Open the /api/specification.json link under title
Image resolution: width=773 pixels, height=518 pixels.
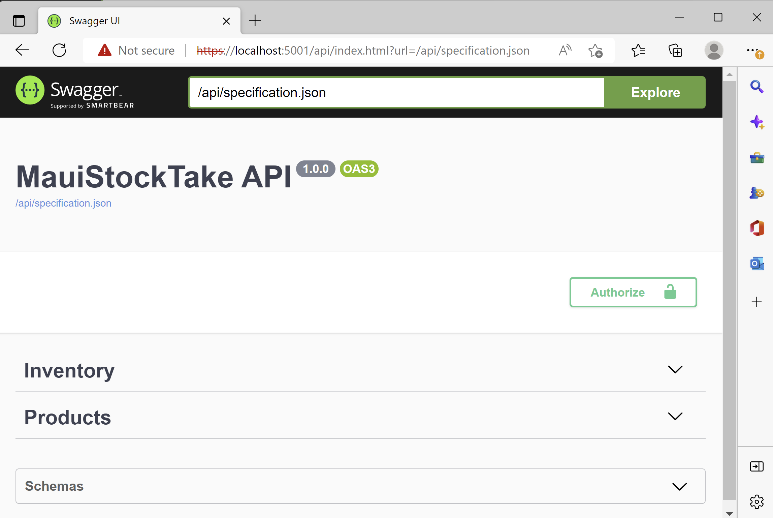tap(63, 203)
